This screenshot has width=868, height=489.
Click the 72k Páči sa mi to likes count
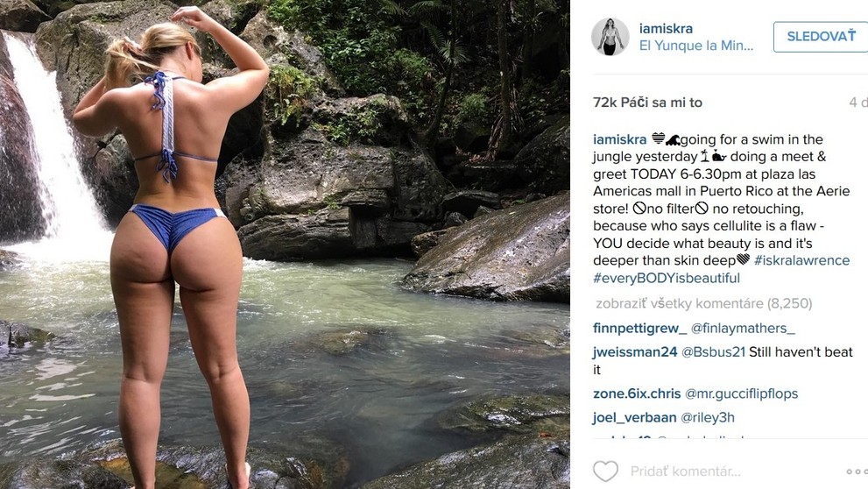point(647,103)
